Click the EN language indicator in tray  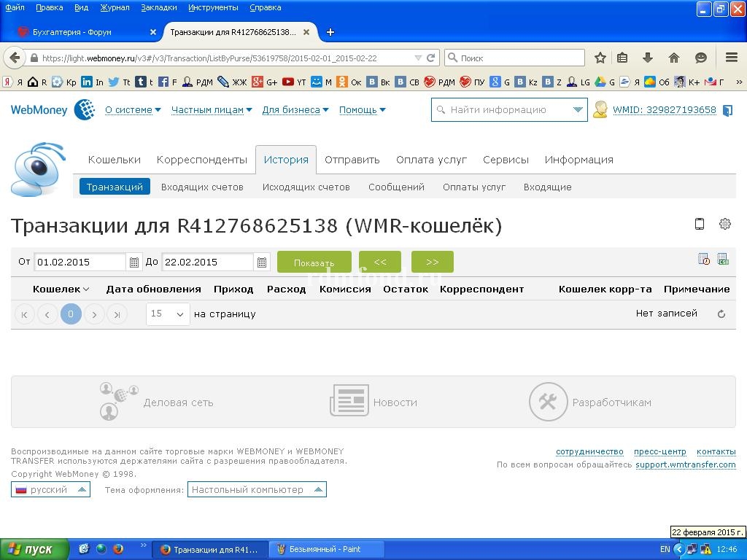665,550
